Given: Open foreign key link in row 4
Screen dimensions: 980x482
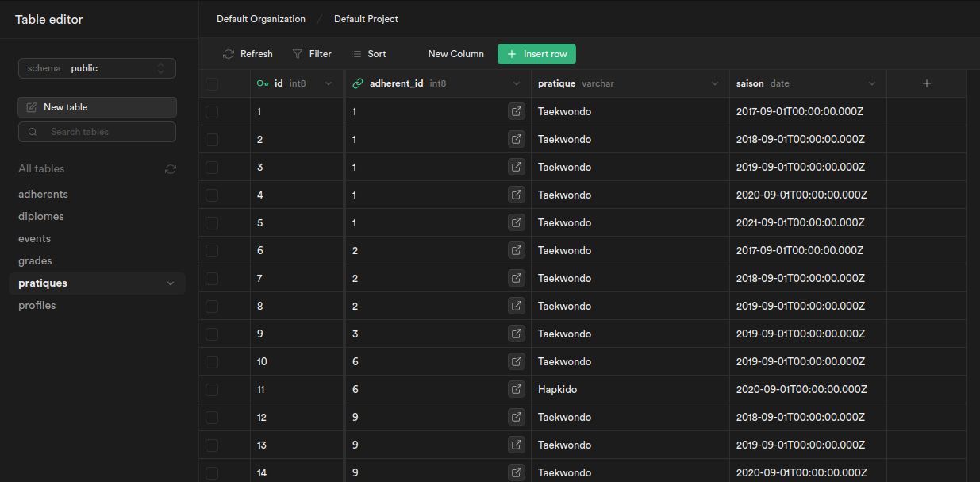Looking at the screenshot, I should coord(517,195).
